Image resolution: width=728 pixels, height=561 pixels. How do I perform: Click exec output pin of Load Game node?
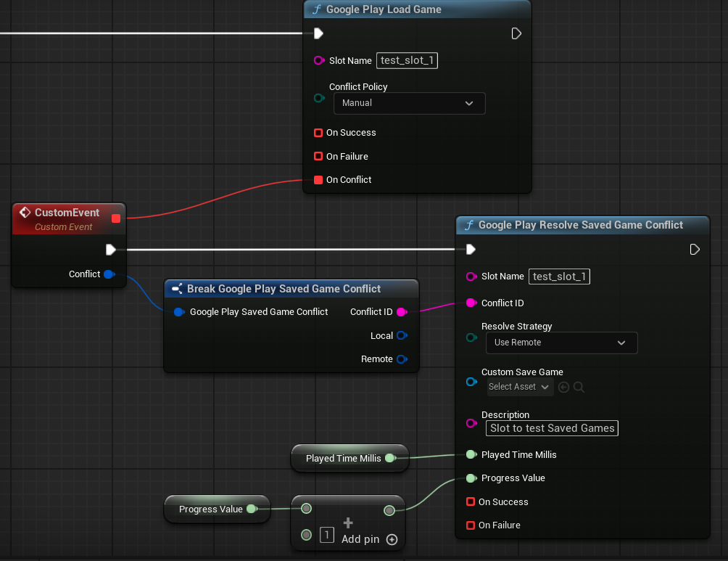[x=516, y=33]
